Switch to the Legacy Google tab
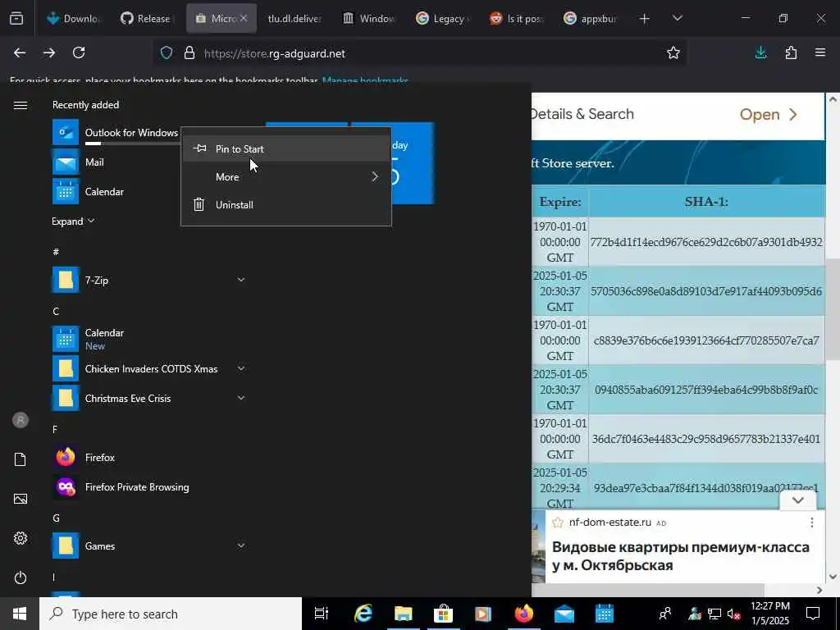This screenshot has width=840, height=630. (x=442, y=19)
